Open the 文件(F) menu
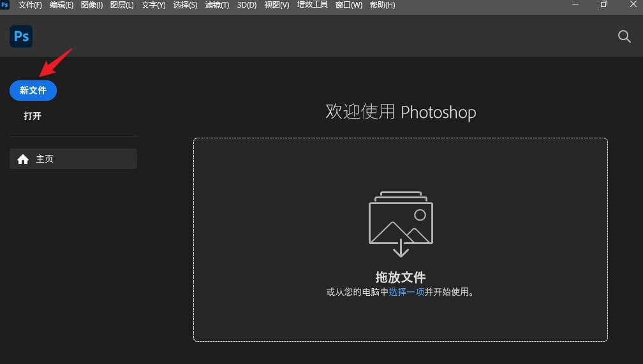This screenshot has width=643, height=364. coord(30,5)
